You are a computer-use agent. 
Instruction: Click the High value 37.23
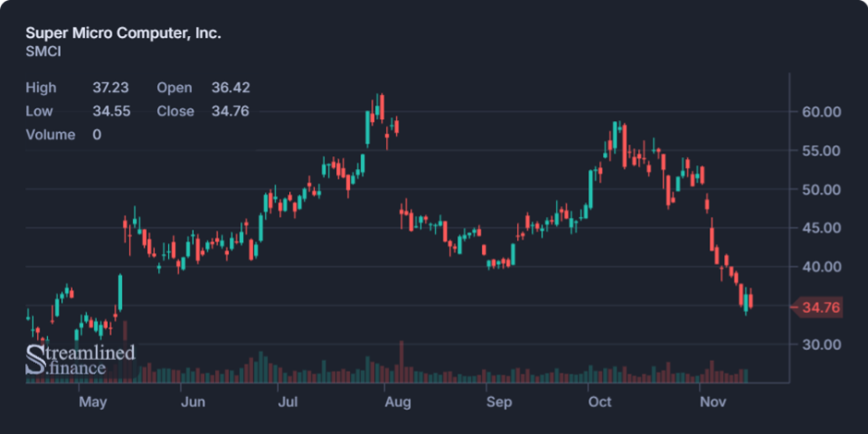(x=111, y=88)
